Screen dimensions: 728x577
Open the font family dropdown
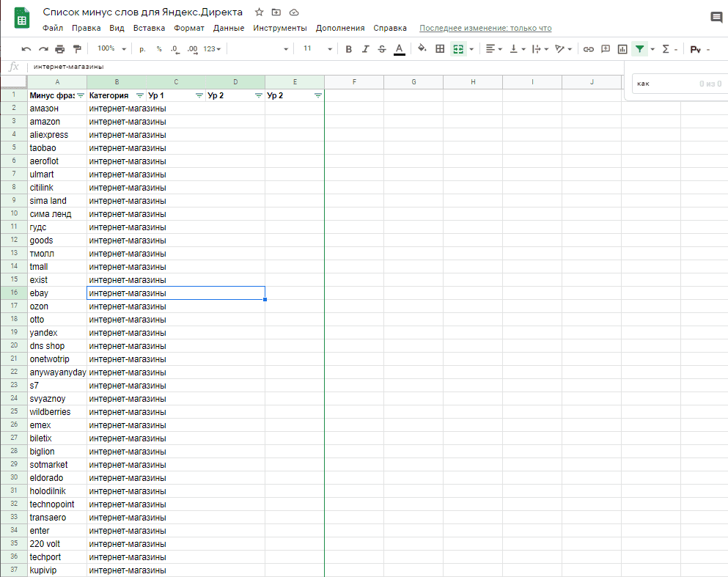(x=260, y=48)
